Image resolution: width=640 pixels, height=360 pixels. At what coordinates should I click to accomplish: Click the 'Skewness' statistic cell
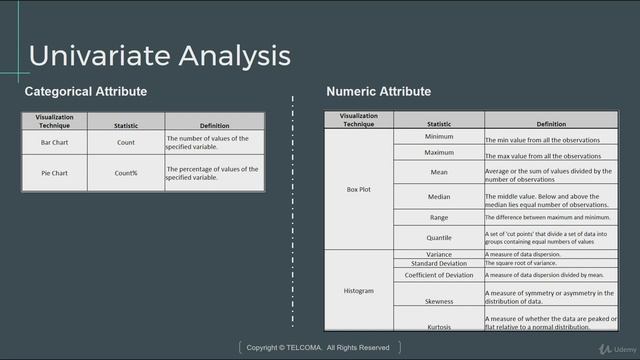click(439, 294)
